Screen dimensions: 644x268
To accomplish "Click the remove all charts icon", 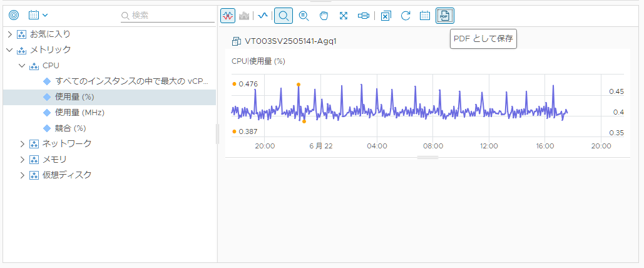I will pyautogui.click(x=386, y=16).
